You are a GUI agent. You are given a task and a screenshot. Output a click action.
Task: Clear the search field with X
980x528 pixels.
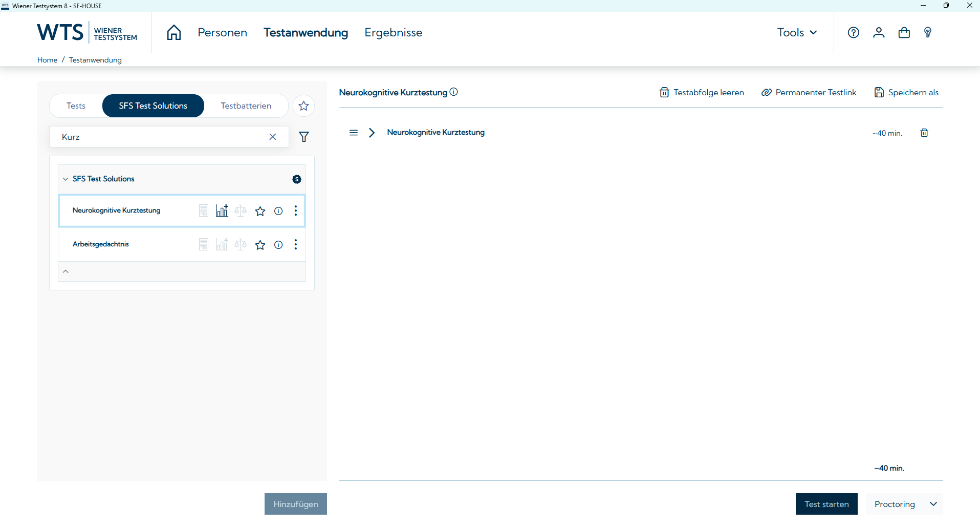(x=273, y=137)
